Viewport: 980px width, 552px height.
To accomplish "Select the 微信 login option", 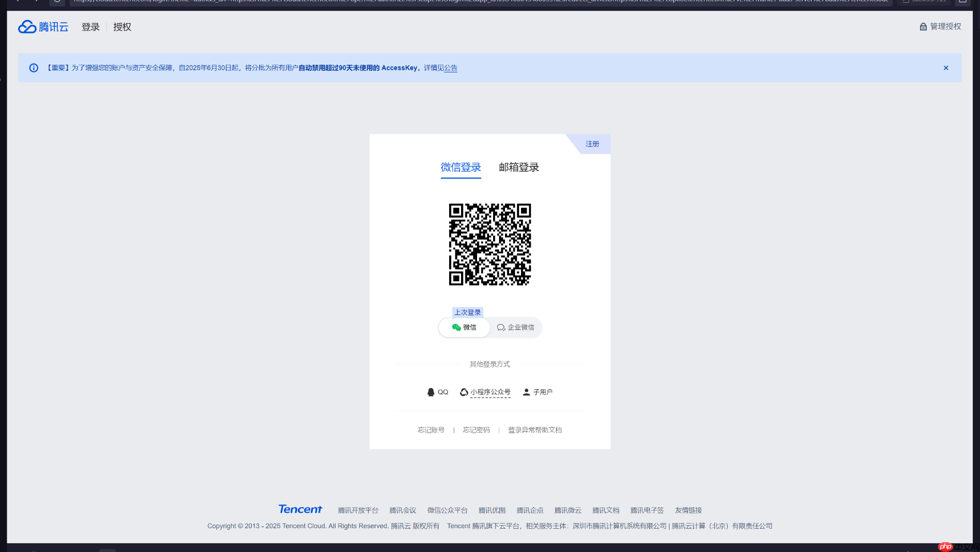I will (464, 327).
